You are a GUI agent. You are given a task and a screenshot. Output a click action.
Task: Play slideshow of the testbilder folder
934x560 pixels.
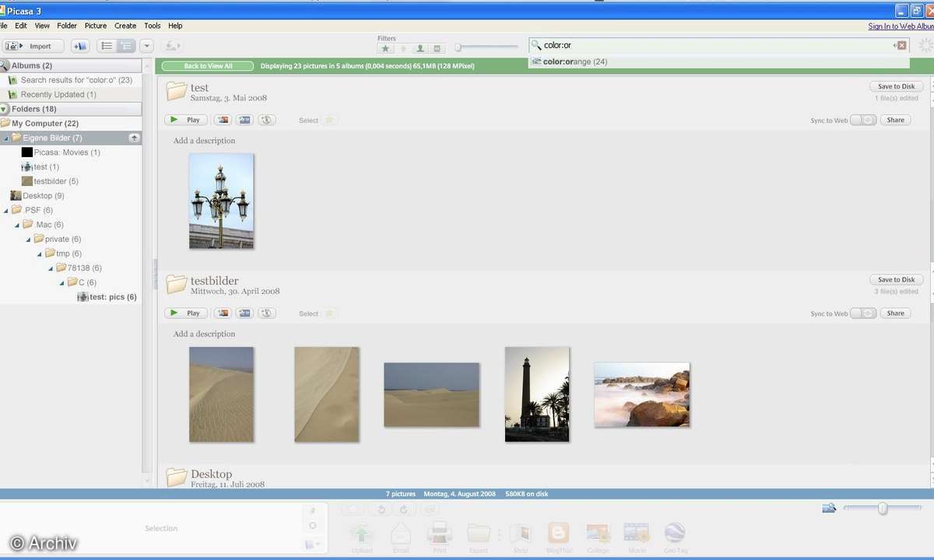pos(185,313)
